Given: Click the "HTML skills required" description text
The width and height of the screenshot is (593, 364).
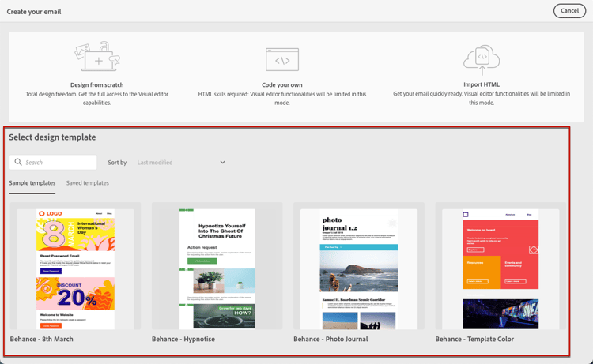Looking at the screenshot, I should click(282, 98).
